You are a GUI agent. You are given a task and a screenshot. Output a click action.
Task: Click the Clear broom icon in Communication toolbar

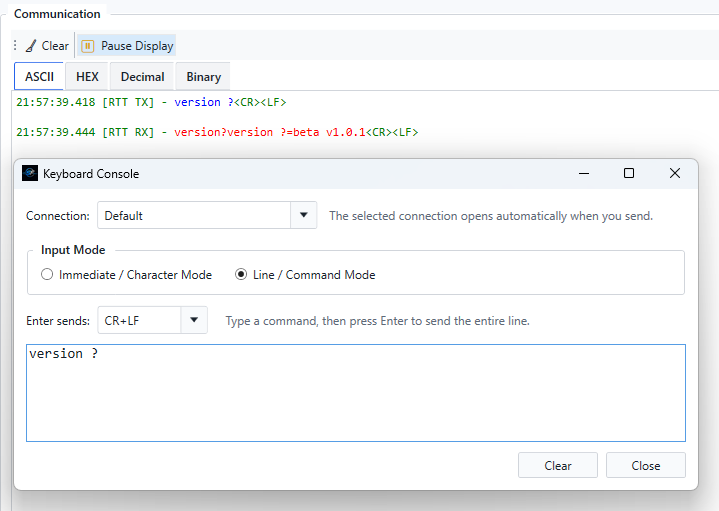(x=31, y=46)
